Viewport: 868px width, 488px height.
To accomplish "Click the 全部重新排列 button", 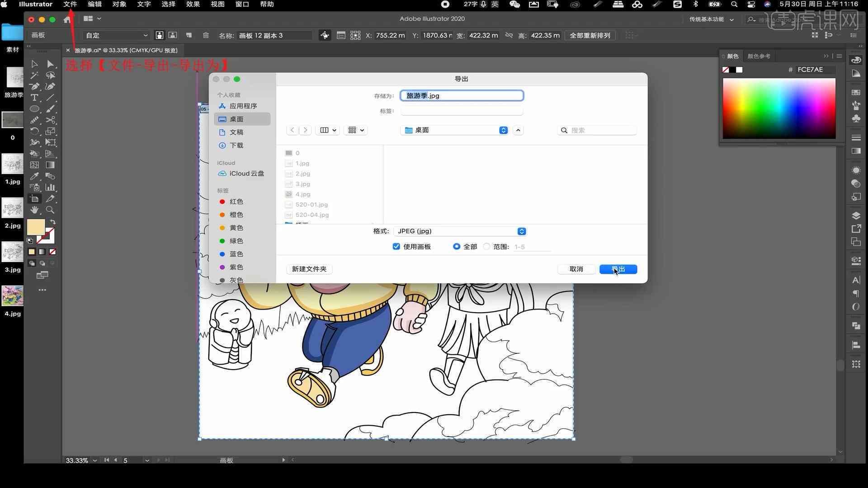I will tap(590, 35).
